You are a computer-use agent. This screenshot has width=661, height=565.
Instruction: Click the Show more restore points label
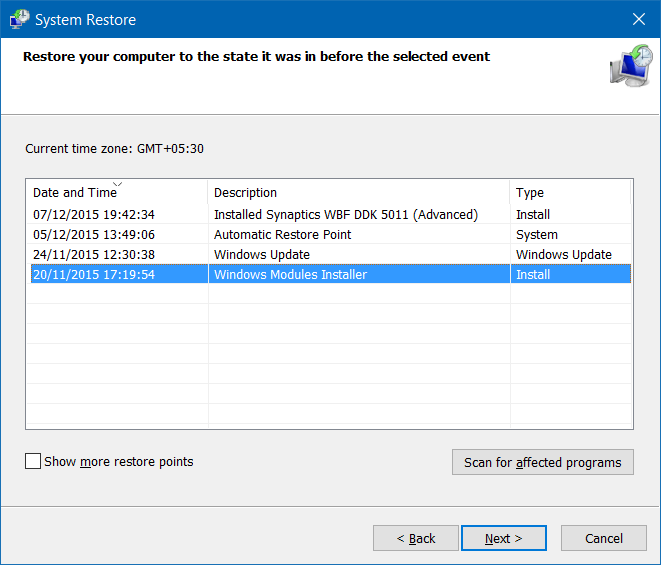118,461
